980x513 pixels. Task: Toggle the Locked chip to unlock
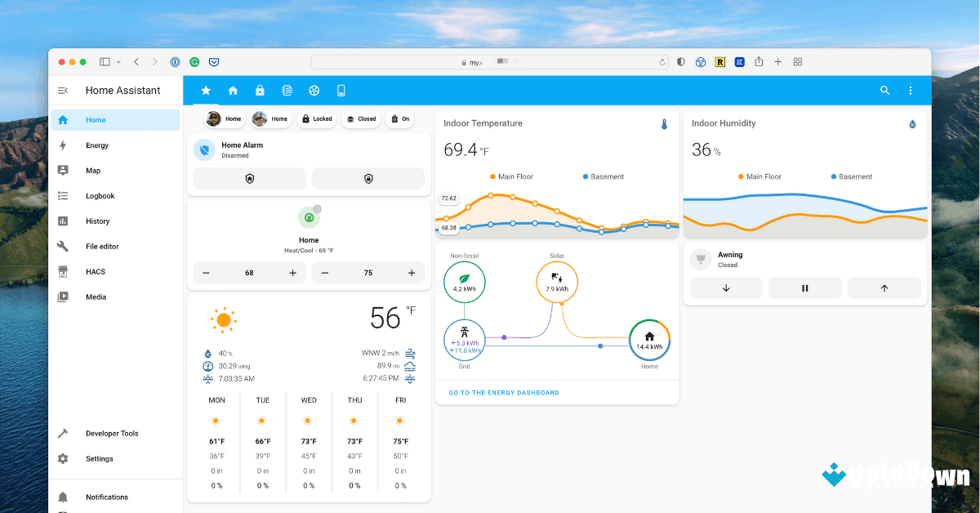[x=317, y=118]
